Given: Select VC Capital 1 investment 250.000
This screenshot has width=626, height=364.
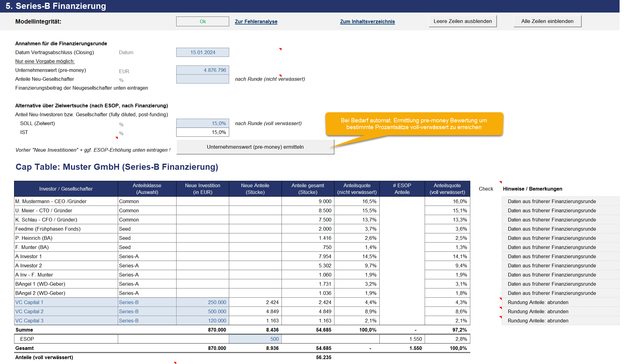Looking at the screenshot, I should (203, 302).
